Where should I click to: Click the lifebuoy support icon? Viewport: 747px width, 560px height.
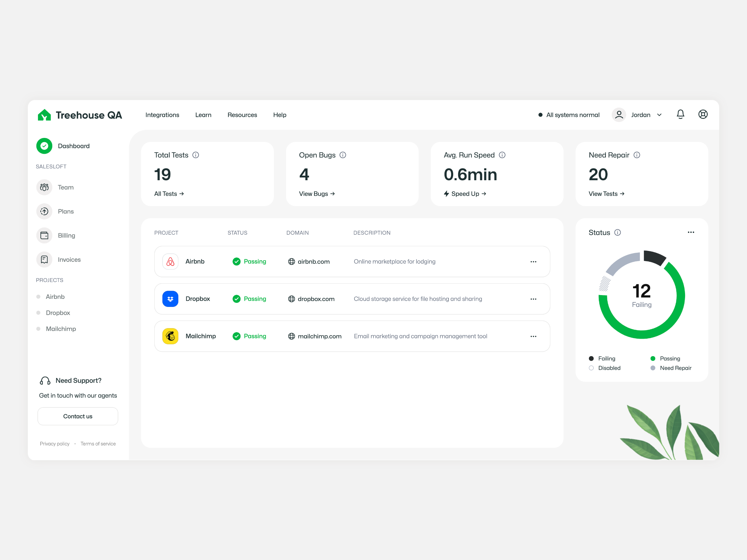(x=703, y=115)
